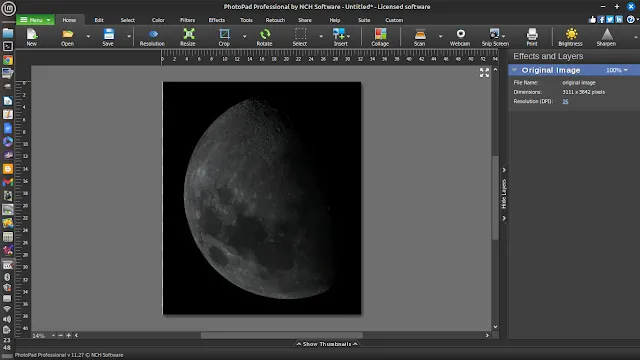
Task: Launch the Snip Screen tool
Action: [x=495, y=37]
